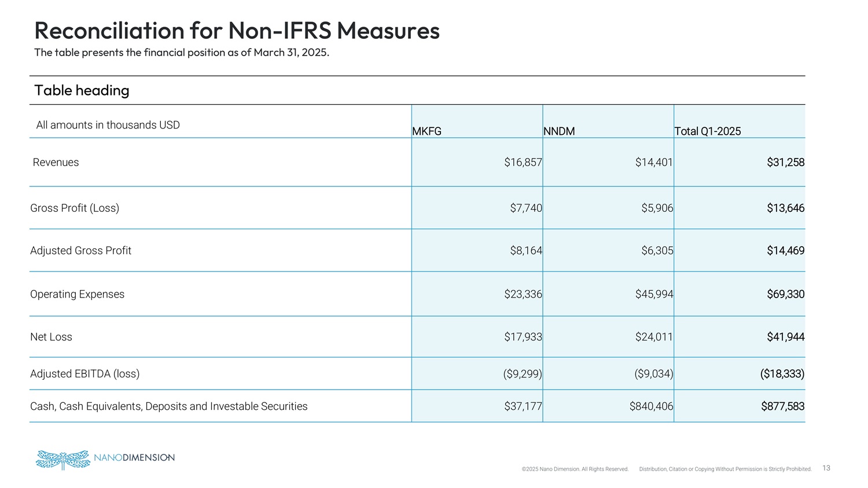Viewport: 868px width, 488px height.
Task: Click the 'Total Q1-2025' column header
Action: pyautogui.click(x=707, y=131)
